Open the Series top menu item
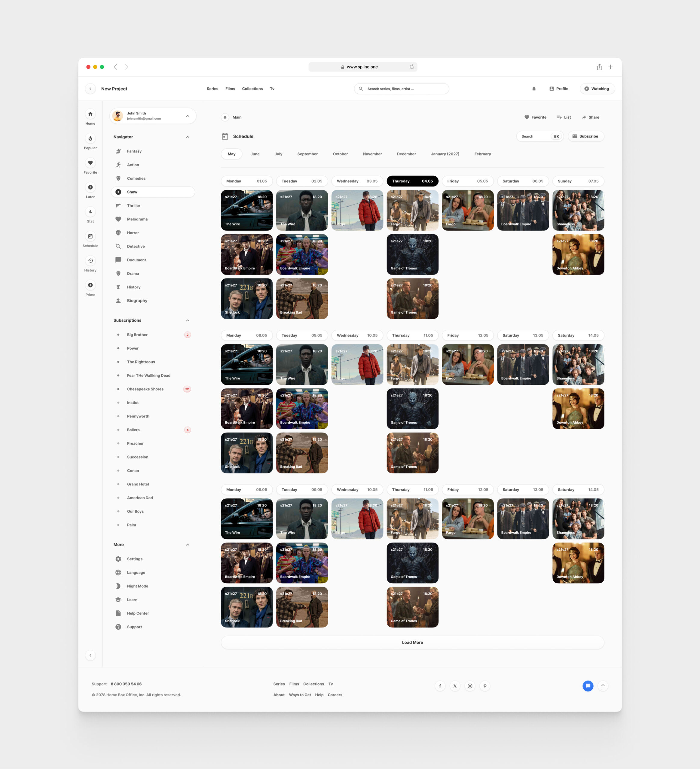This screenshot has height=769, width=700. (x=212, y=89)
